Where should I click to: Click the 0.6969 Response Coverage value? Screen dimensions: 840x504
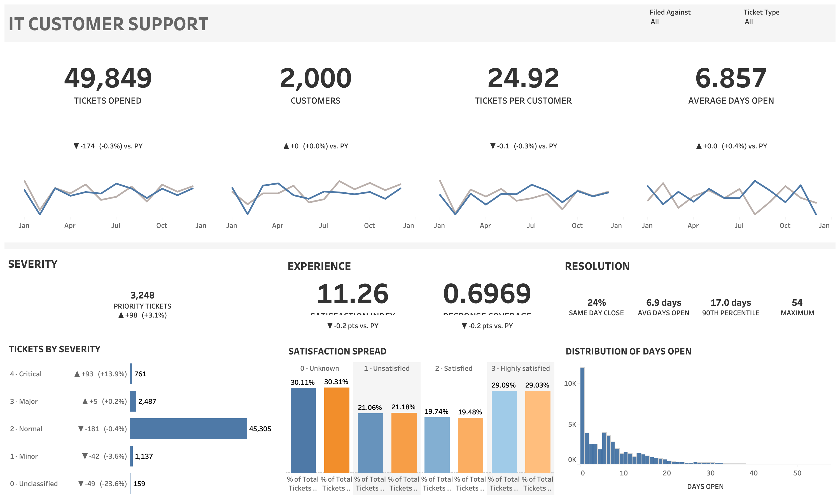point(487,294)
